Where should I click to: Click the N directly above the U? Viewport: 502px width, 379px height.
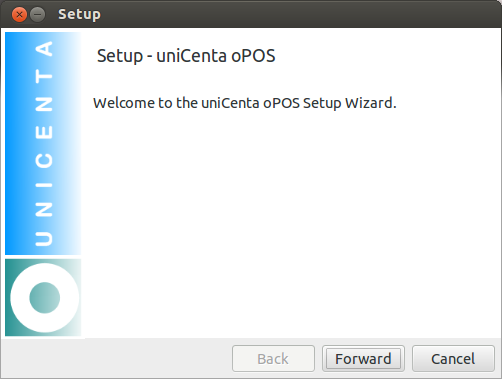(44, 210)
